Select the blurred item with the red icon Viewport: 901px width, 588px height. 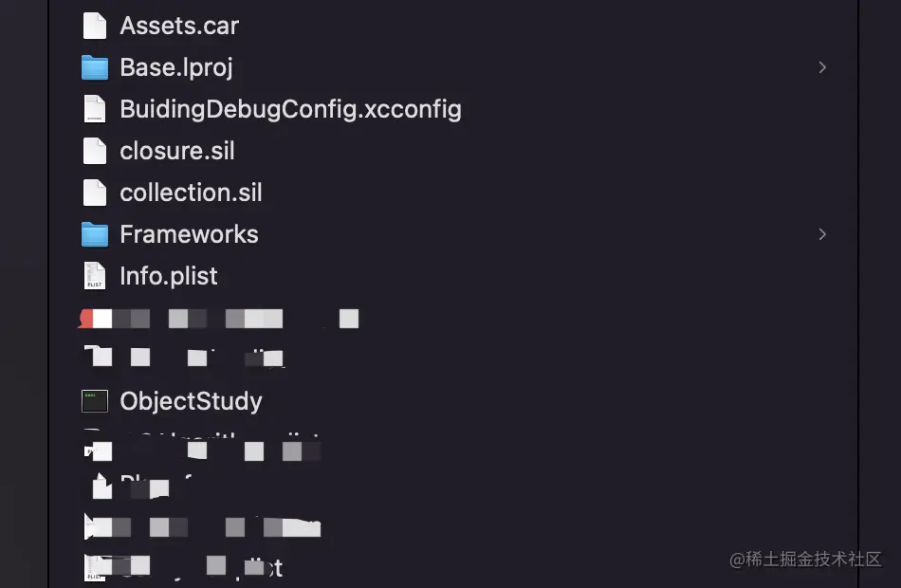click(x=88, y=318)
